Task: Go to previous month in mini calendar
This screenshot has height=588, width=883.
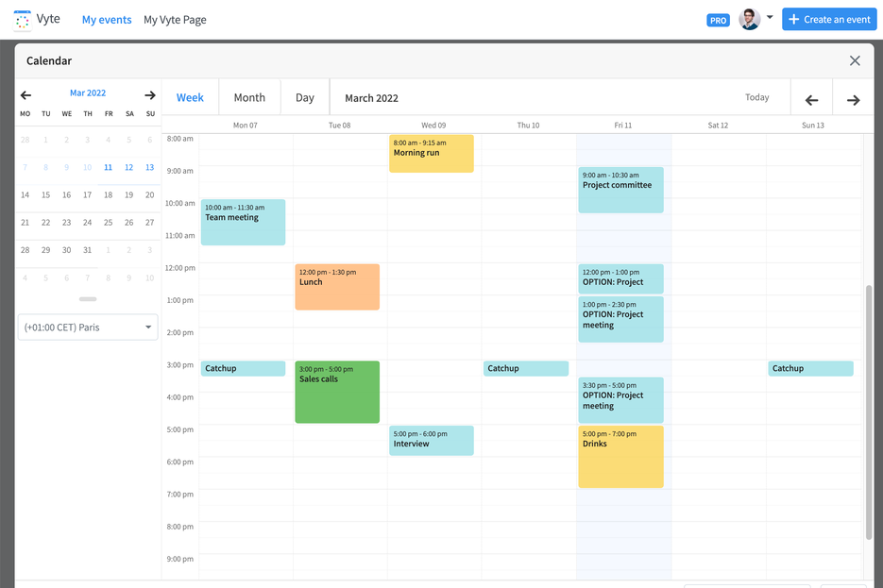Action: click(x=25, y=93)
